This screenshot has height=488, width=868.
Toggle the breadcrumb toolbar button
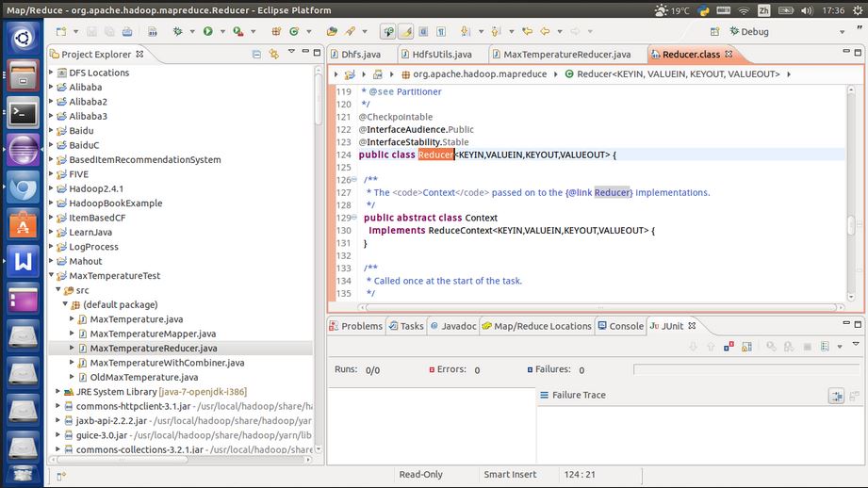click(388, 31)
